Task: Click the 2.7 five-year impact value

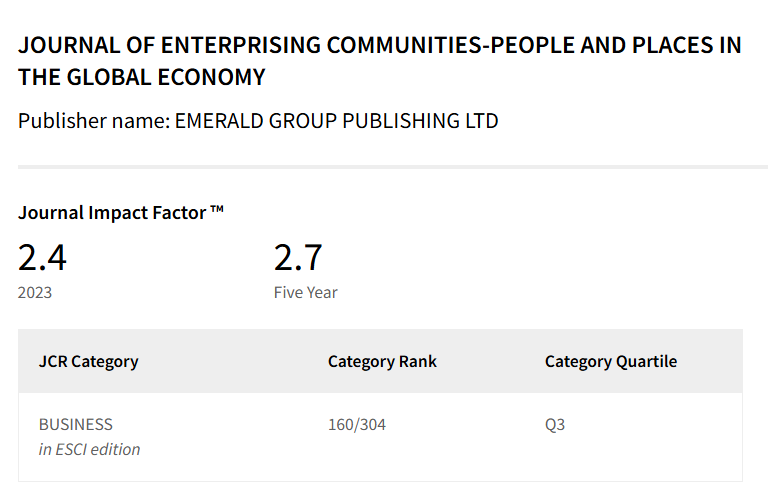Action: click(298, 258)
